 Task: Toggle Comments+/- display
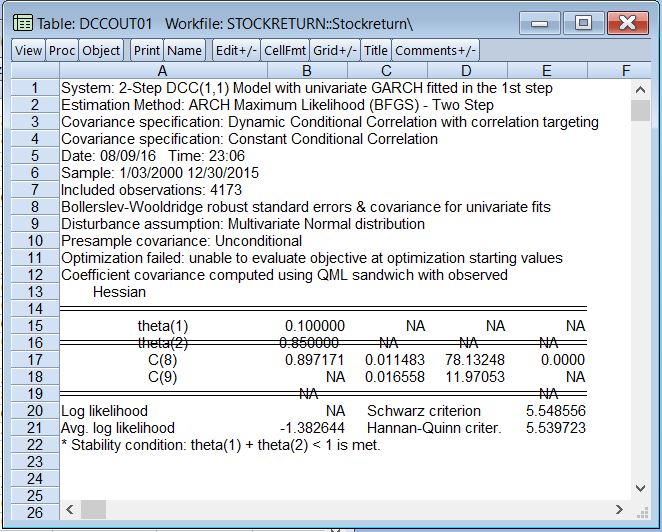tap(435, 50)
